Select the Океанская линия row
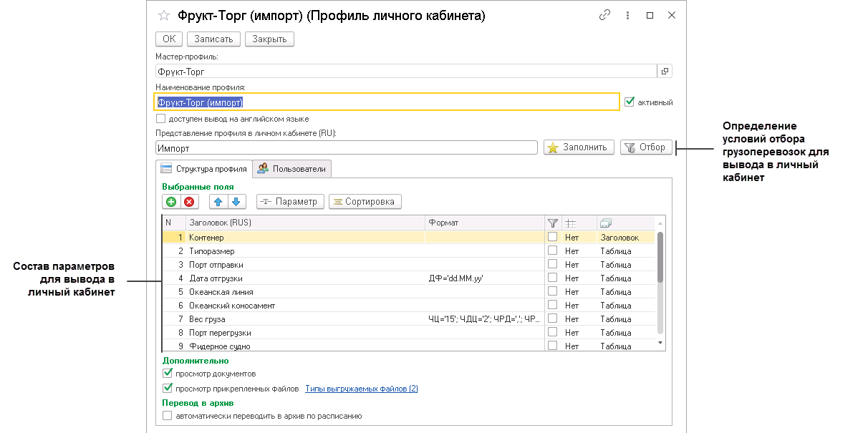Screen dimensions: 868x433 [x=409, y=291]
